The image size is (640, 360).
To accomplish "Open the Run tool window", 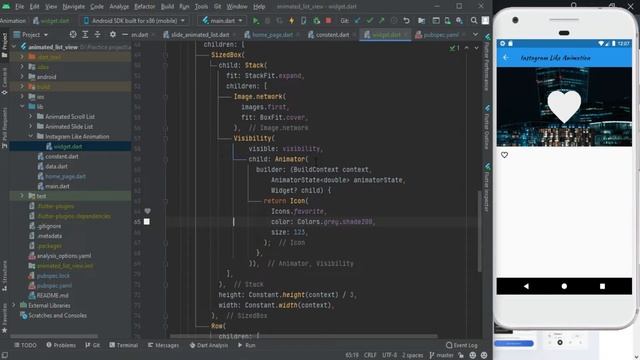I will [x=247, y=345].
